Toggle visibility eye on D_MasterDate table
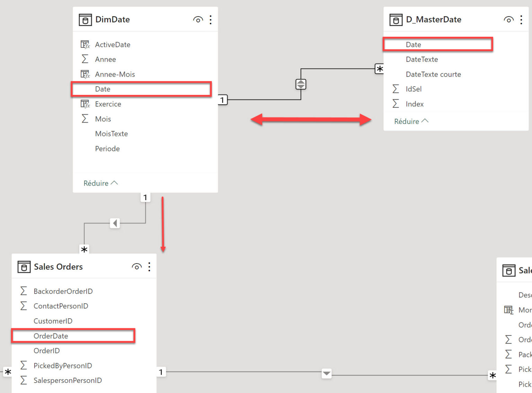Screen dimensions: 532x393 click(508, 20)
